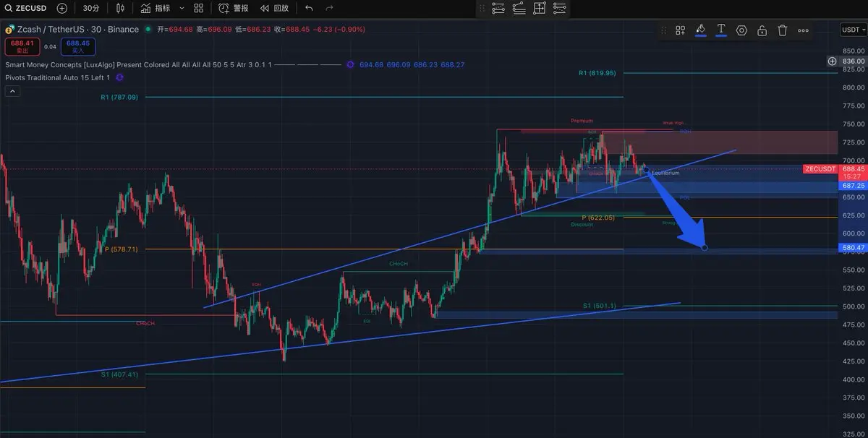The width and height of the screenshot is (868, 438).
Task: Click the S1 (407.41) pivot label
Action: (x=119, y=374)
